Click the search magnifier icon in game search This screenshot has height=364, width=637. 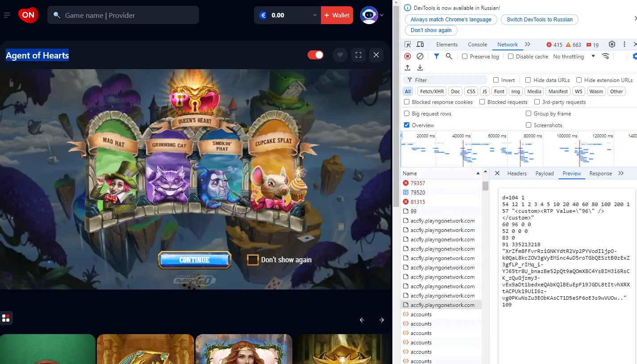[57, 15]
